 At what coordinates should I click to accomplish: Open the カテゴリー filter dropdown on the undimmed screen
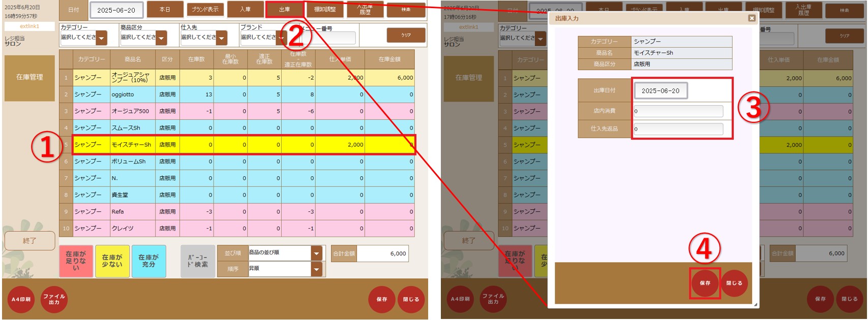(x=83, y=38)
